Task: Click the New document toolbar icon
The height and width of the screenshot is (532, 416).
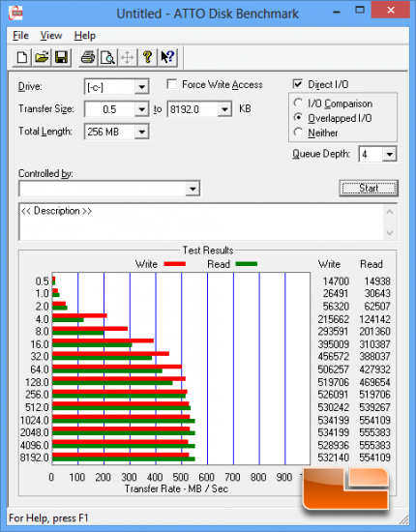Action: (x=22, y=57)
